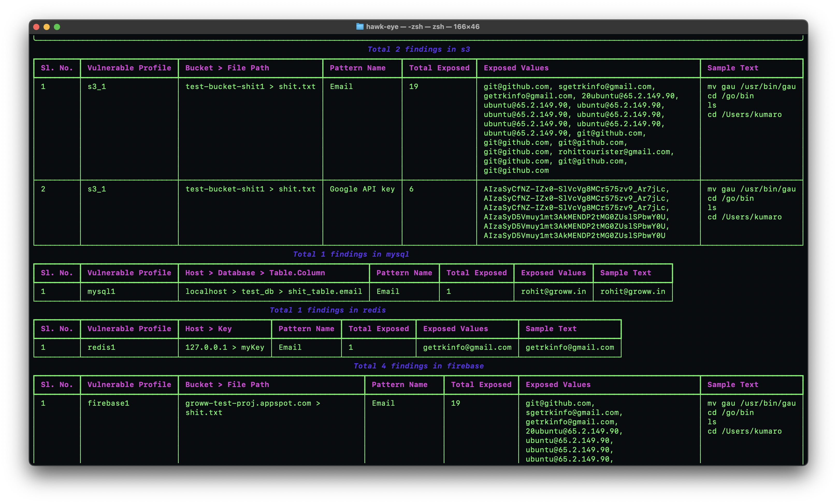Image resolution: width=837 pixels, height=504 pixels.
Task: Click the 'Google API key' pattern cell
Action: (x=362, y=189)
